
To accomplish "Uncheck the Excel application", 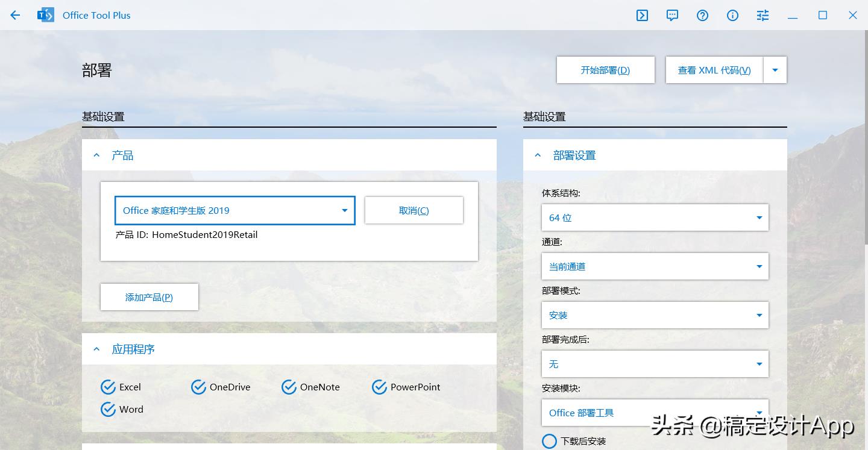I will pos(108,387).
